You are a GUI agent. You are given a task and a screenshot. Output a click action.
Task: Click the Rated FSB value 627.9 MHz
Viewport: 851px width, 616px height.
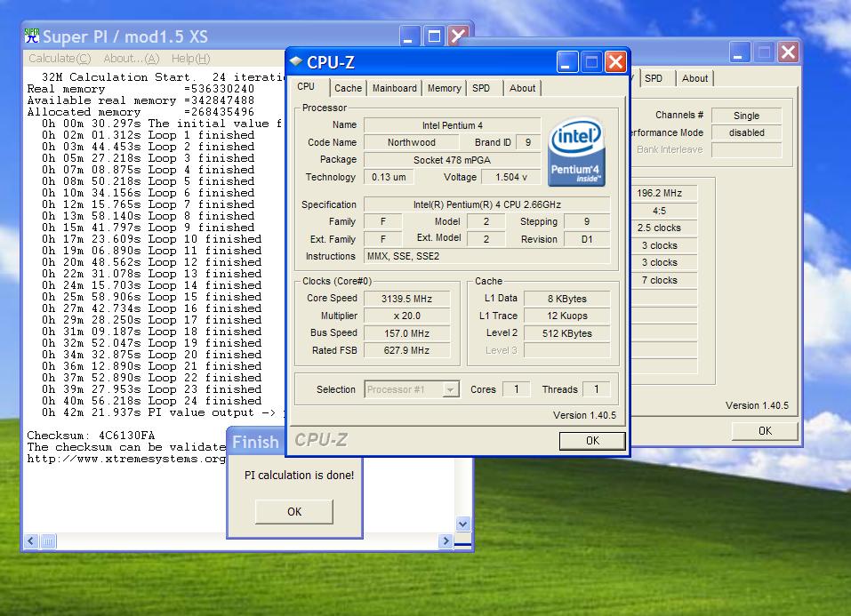[406, 350]
